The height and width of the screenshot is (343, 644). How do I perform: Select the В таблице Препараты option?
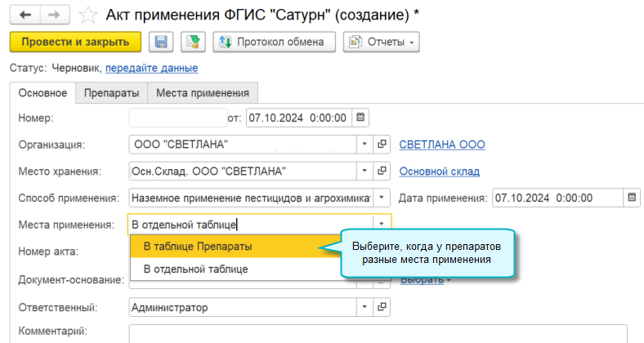[198, 246]
